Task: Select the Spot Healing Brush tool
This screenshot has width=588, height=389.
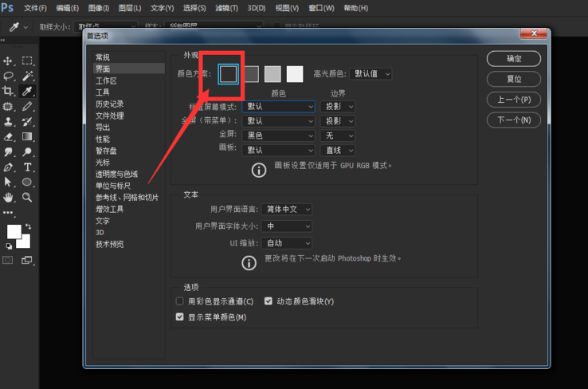Action: pyautogui.click(x=8, y=107)
